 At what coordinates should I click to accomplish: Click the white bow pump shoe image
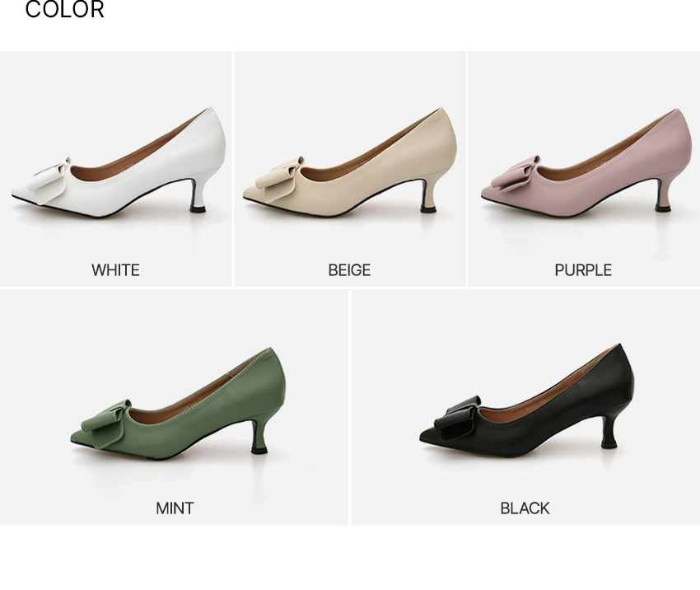pyautogui.click(x=119, y=162)
